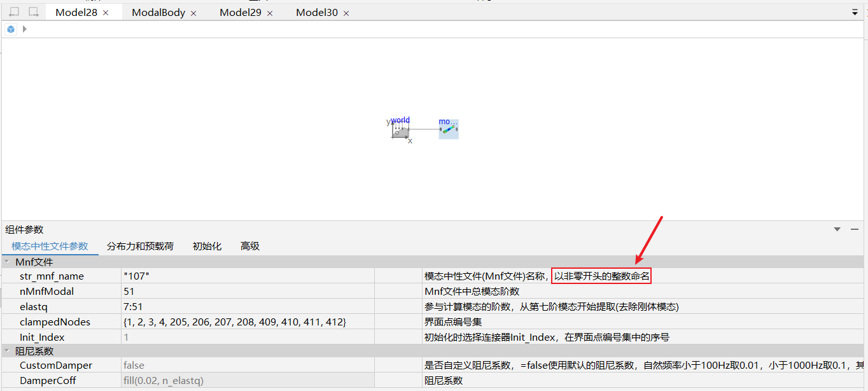Select the clampedNodes parameter name
The image size is (868, 391).
tap(55, 322)
